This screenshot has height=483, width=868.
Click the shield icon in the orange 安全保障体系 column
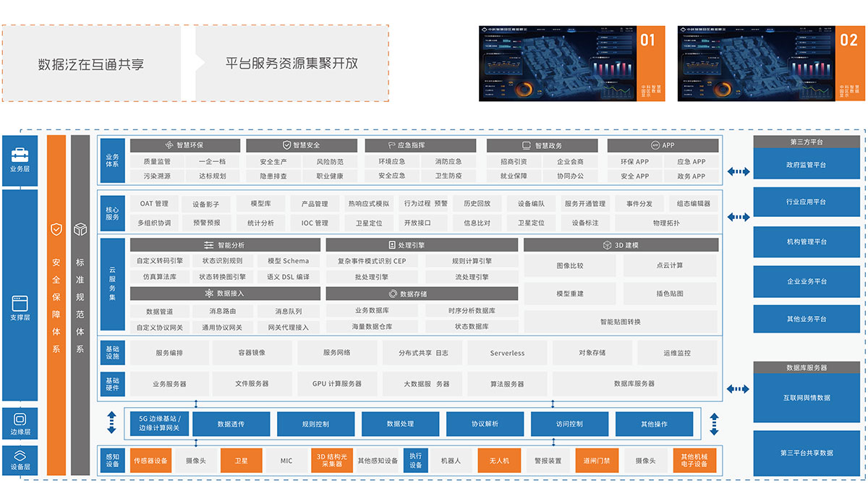click(x=56, y=230)
